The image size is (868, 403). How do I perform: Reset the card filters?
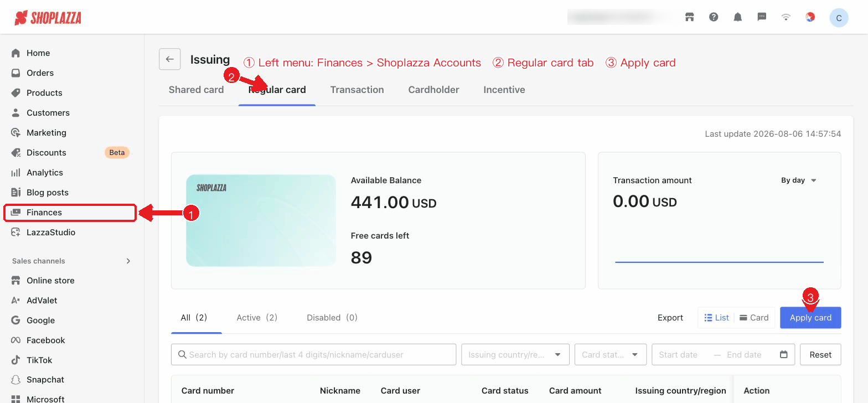pos(820,355)
